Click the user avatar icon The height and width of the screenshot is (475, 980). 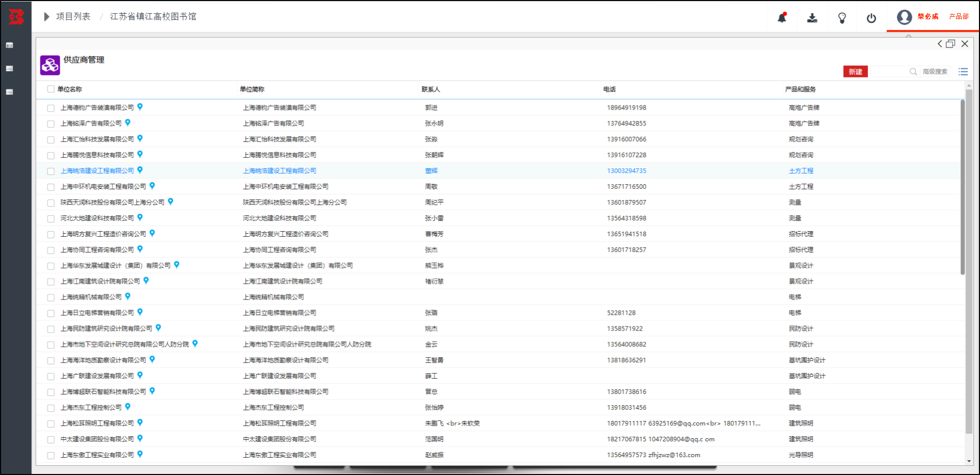[904, 17]
